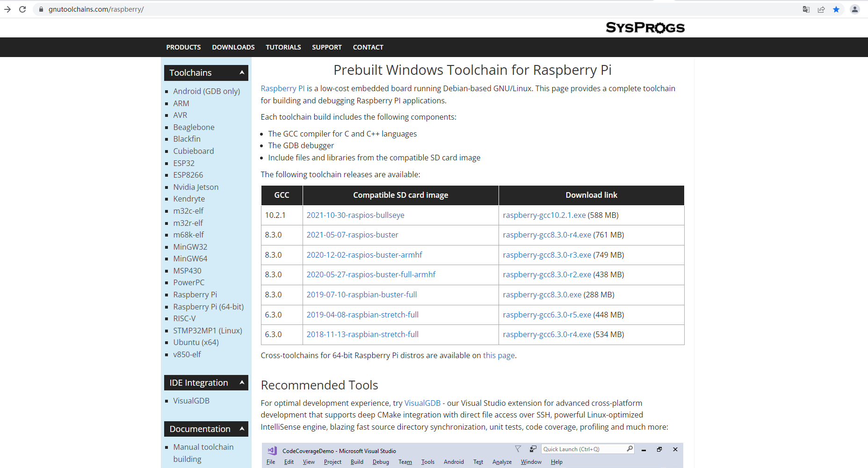The height and width of the screenshot is (468, 868).
Task: Open 2020-05-27-raspios-buster-full-armhf link
Action: (371, 274)
